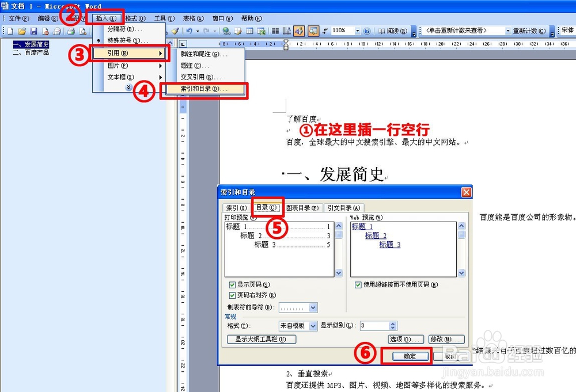Click the Print Preview magnifier icon
Image resolution: width=576 pixels, height=392 pixels.
(x=82, y=31)
